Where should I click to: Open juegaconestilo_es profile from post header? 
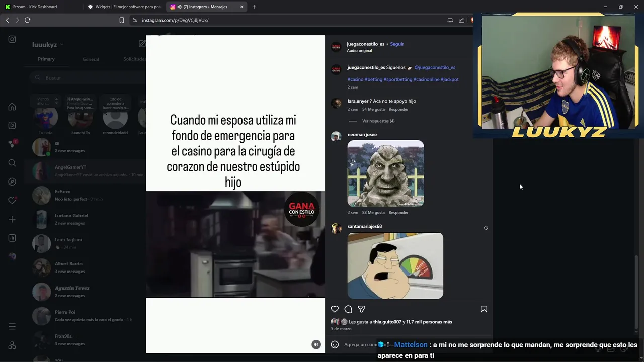pos(366,44)
